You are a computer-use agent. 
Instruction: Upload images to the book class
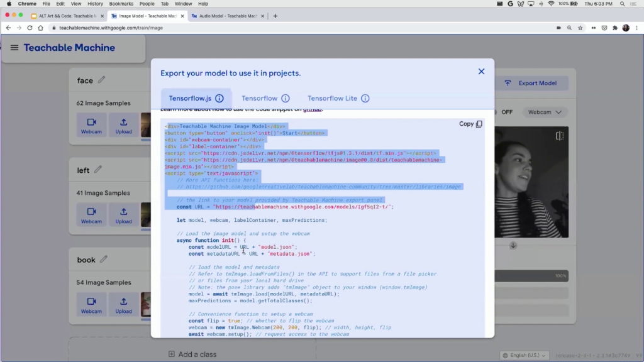click(124, 305)
